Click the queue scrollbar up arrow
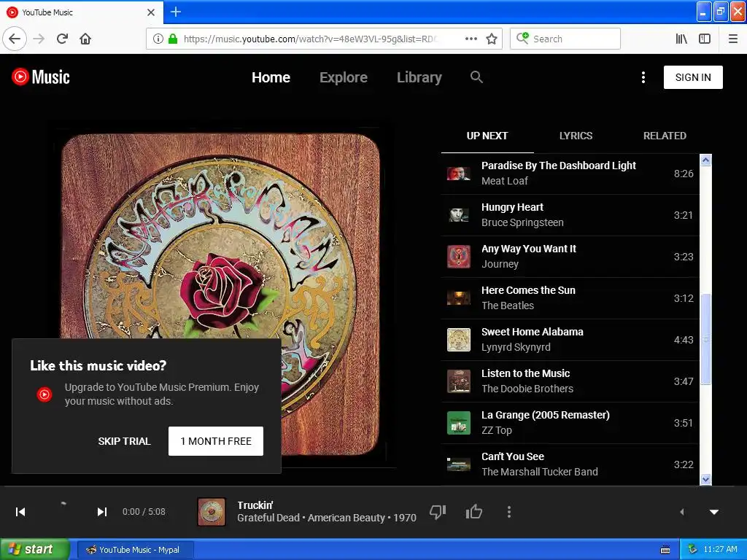 [705, 160]
